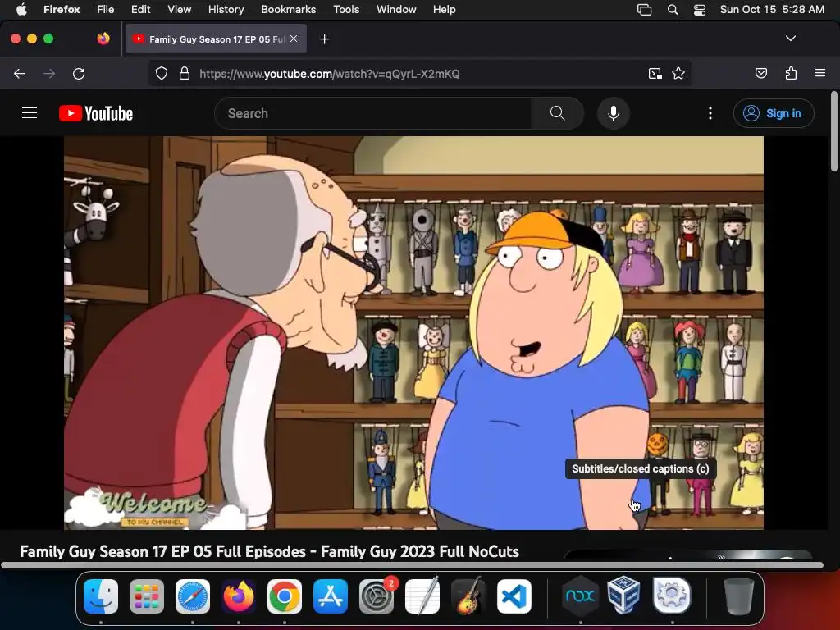The height and width of the screenshot is (630, 840).
Task: Click Stage Manager windows icon in menu bar
Action: click(644, 9)
